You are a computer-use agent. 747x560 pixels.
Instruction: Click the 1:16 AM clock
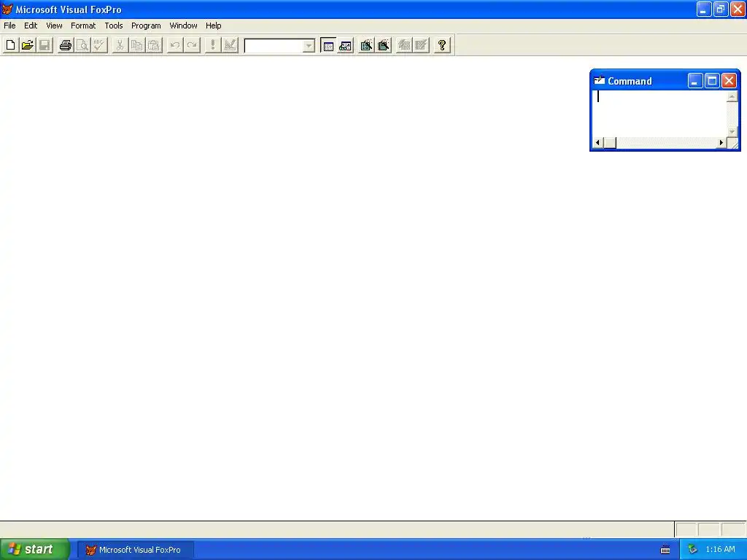tap(720, 550)
